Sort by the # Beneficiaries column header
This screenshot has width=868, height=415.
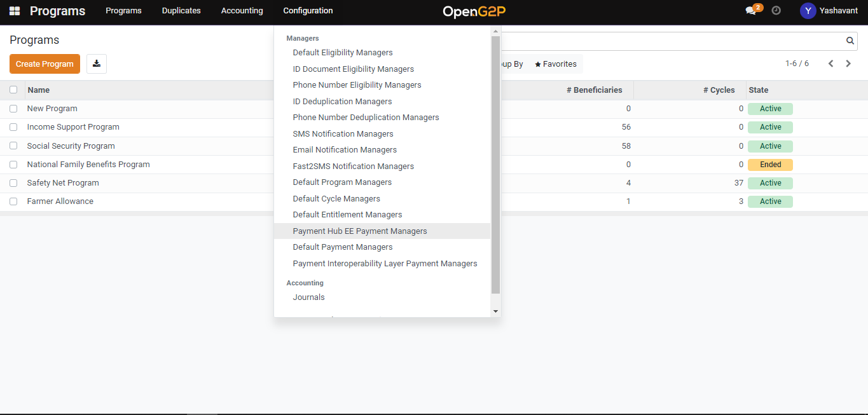pyautogui.click(x=594, y=90)
